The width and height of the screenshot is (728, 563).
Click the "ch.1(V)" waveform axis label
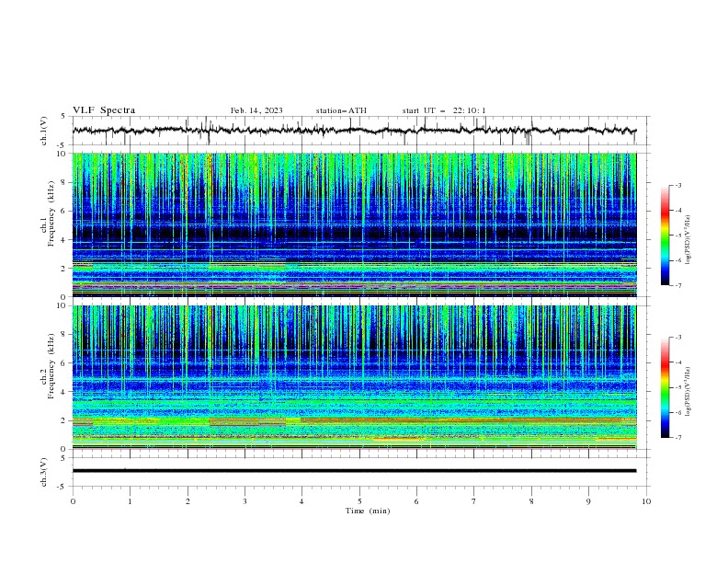point(44,131)
